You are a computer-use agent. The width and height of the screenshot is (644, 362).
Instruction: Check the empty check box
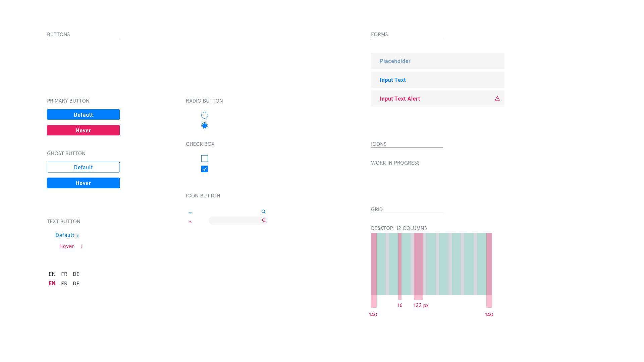[205, 159]
